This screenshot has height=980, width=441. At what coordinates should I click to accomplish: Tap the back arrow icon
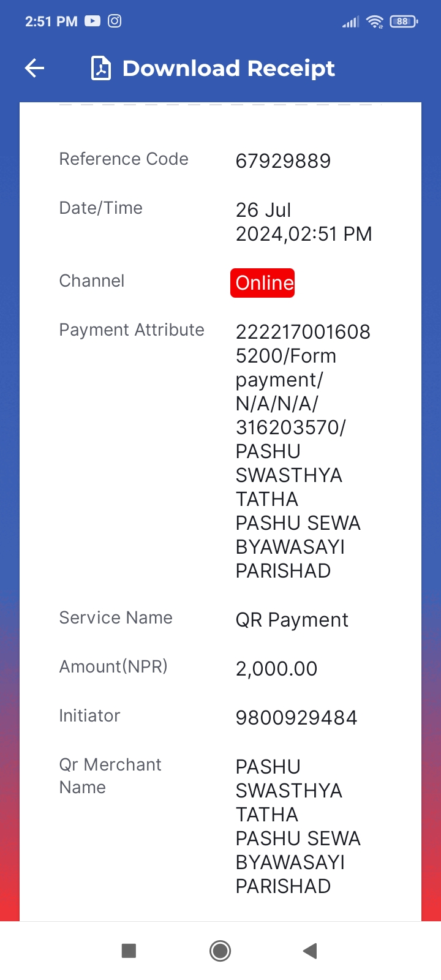click(35, 68)
